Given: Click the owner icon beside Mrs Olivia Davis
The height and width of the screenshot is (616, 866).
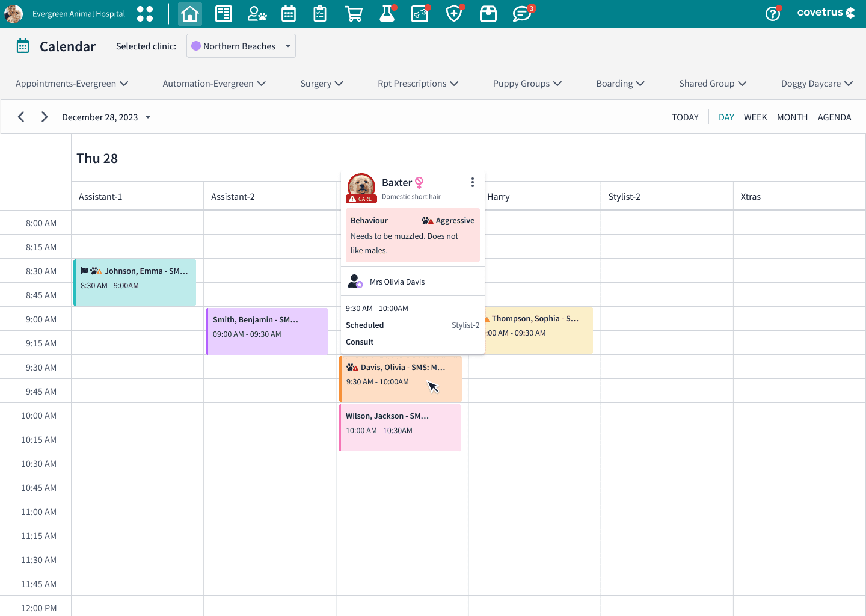Looking at the screenshot, I should pos(355,282).
